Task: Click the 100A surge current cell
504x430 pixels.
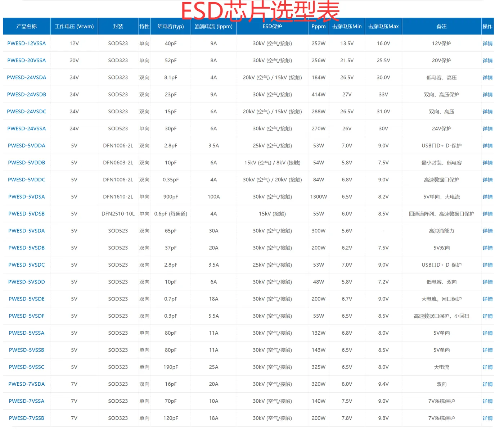Action: [213, 197]
